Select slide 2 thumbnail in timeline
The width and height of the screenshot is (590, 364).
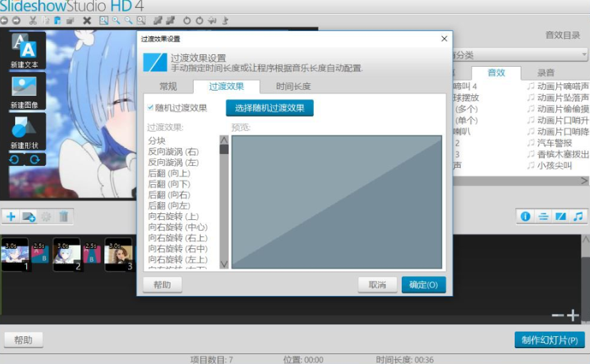[67, 254]
